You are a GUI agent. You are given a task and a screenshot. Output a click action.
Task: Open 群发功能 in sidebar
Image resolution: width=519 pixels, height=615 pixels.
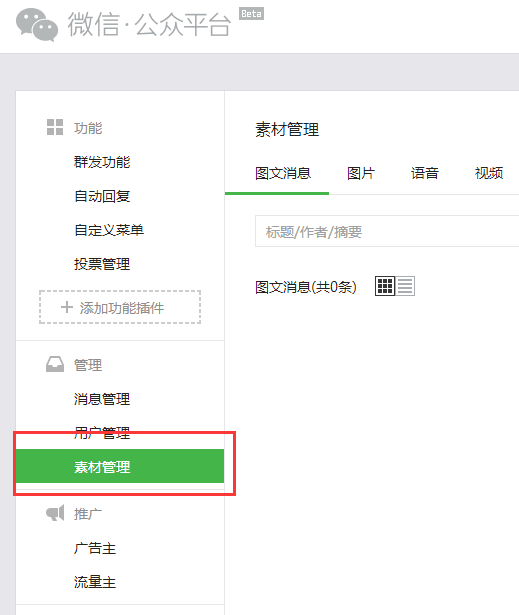(x=102, y=162)
